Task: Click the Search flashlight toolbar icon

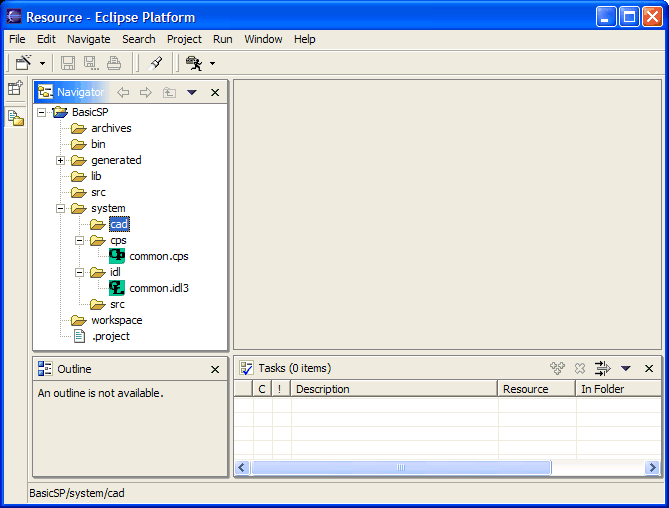Action: pos(156,63)
